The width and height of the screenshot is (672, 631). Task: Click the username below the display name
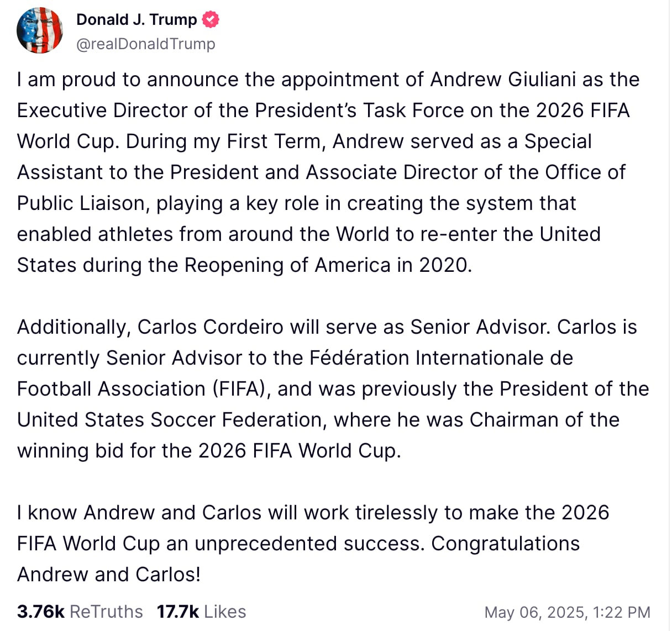tap(145, 44)
